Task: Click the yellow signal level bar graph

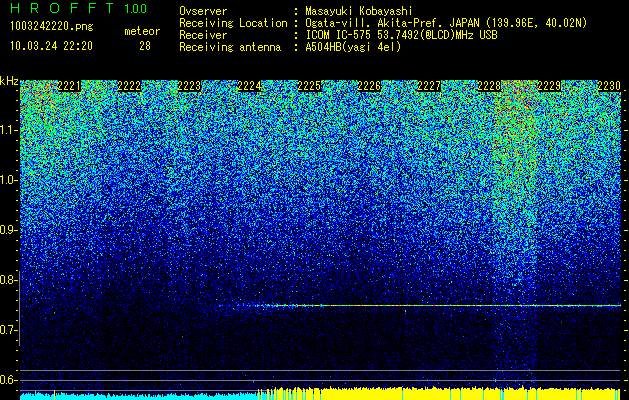Action: tap(439, 393)
